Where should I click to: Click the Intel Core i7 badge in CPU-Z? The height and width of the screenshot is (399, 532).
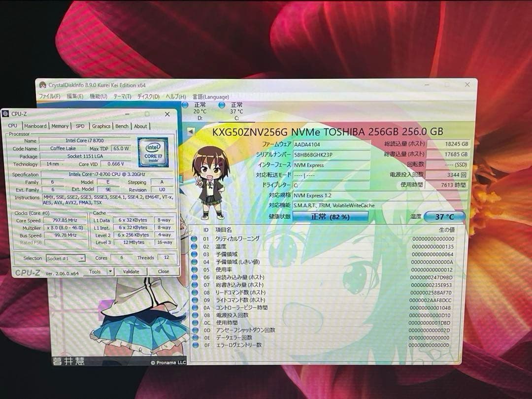(153, 151)
